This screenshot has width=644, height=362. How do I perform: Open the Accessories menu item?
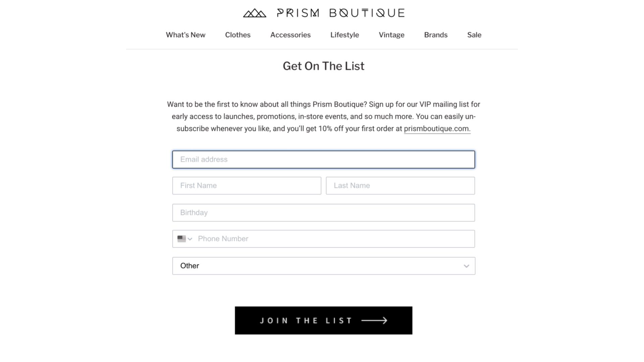[x=290, y=35]
